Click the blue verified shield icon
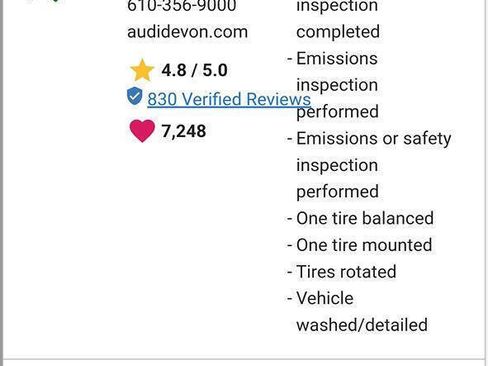Screen dimensions: 488x366 click(135, 96)
